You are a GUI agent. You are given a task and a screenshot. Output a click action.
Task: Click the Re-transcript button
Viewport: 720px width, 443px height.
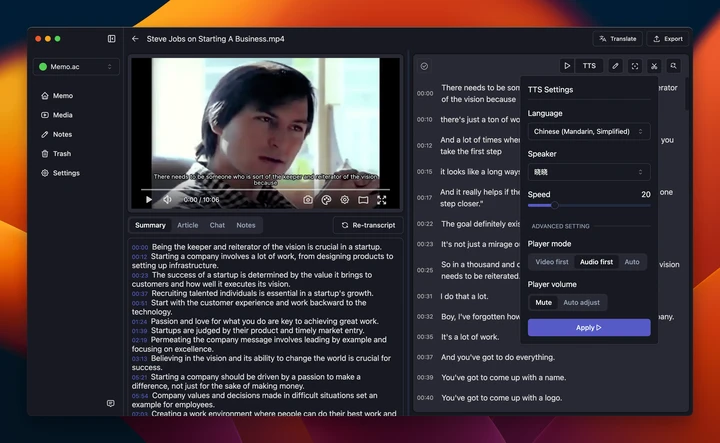[x=368, y=225]
